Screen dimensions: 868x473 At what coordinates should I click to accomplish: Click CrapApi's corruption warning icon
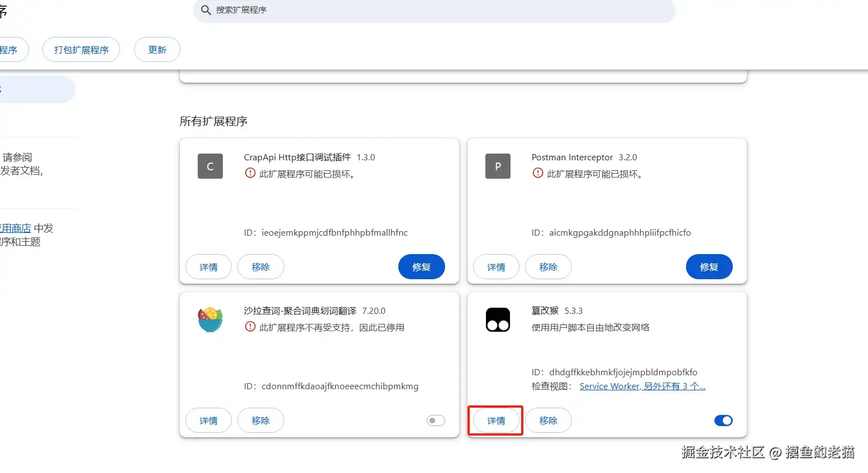coord(250,173)
